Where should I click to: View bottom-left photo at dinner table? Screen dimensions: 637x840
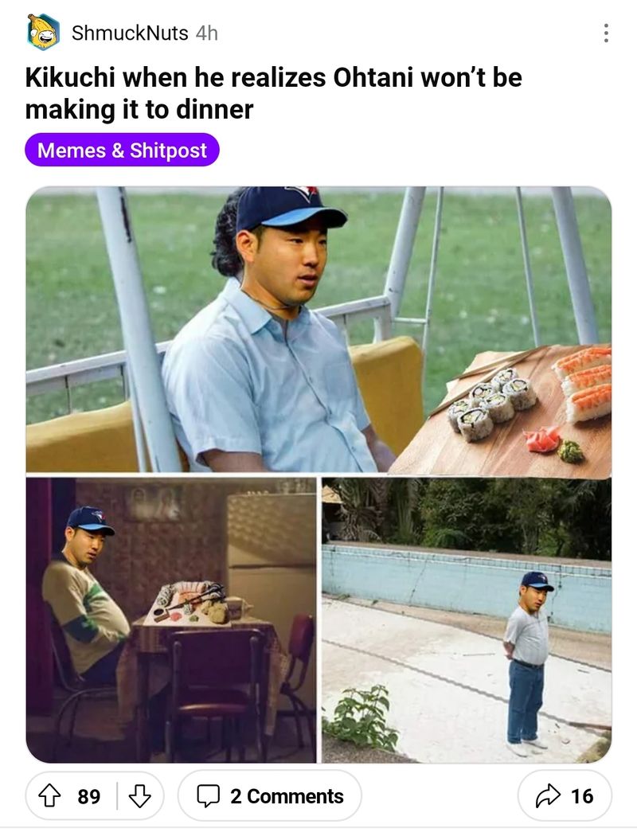[x=171, y=620]
